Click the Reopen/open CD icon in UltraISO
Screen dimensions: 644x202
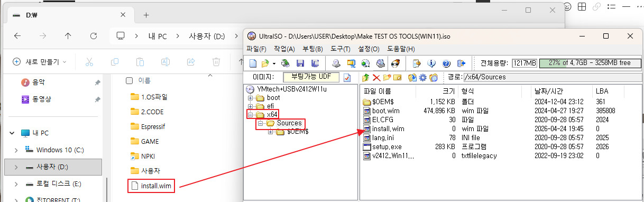tap(286, 63)
